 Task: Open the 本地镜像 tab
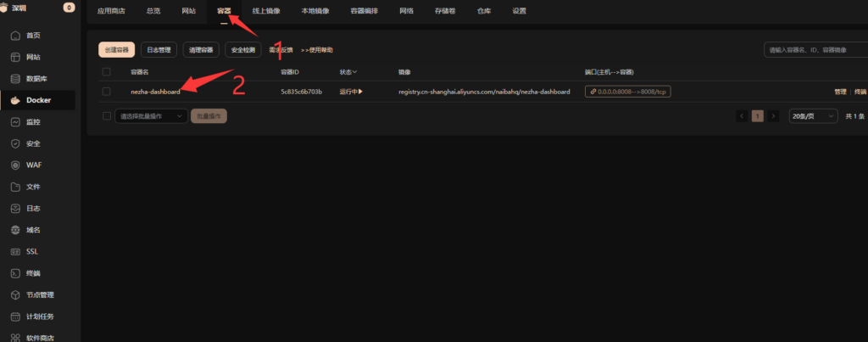point(315,11)
